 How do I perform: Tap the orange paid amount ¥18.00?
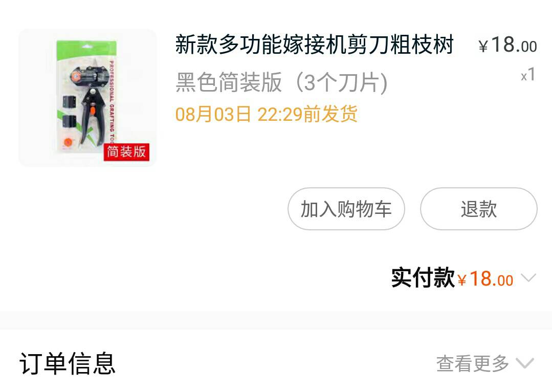point(485,279)
